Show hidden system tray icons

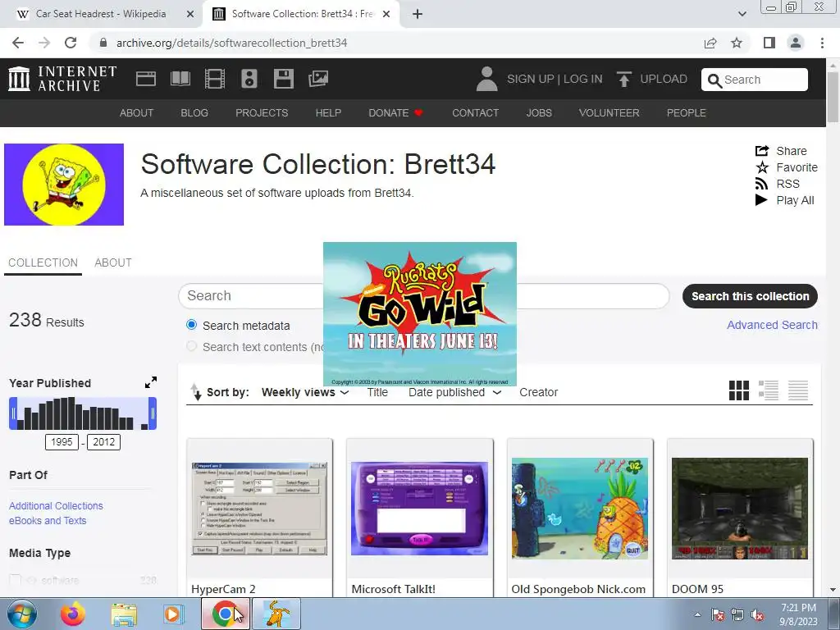click(x=697, y=614)
